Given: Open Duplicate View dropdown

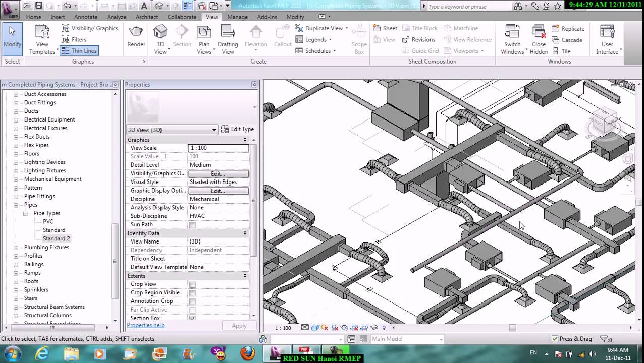Looking at the screenshot, I should click(322, 28).
